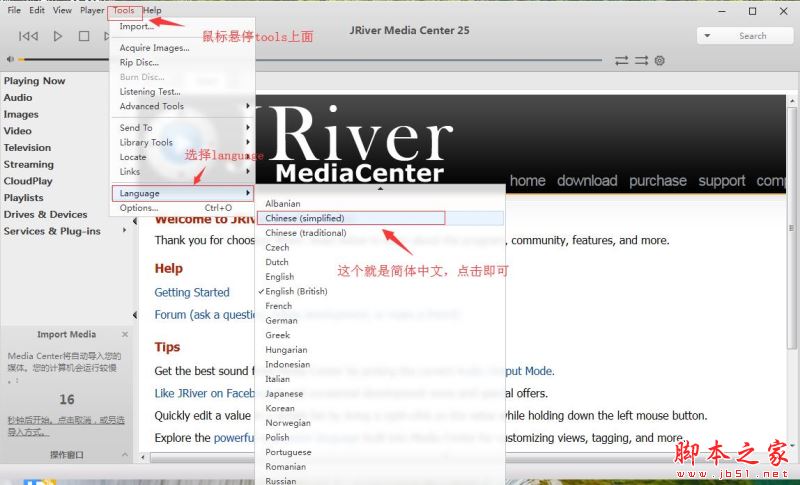This screenshot has width=800, height=485.
Task: Open the View menu
Action: 62,10
